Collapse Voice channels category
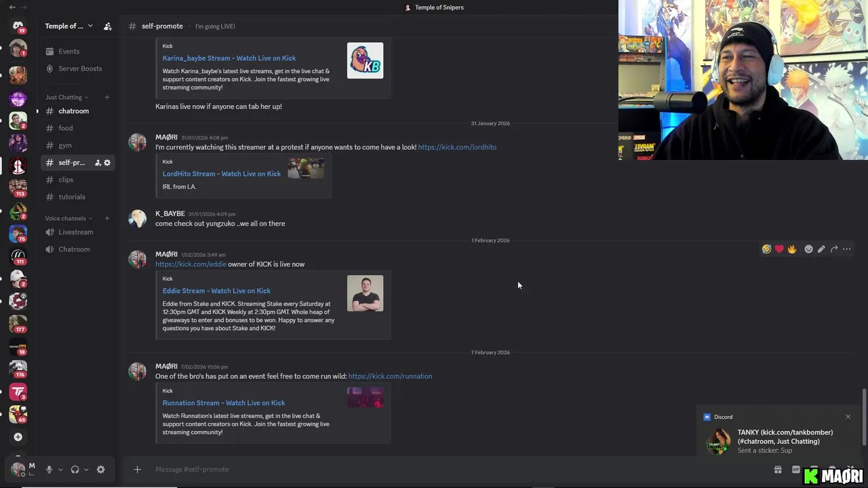This screenshot has width=868, height=488. click(x=68, y=218)
